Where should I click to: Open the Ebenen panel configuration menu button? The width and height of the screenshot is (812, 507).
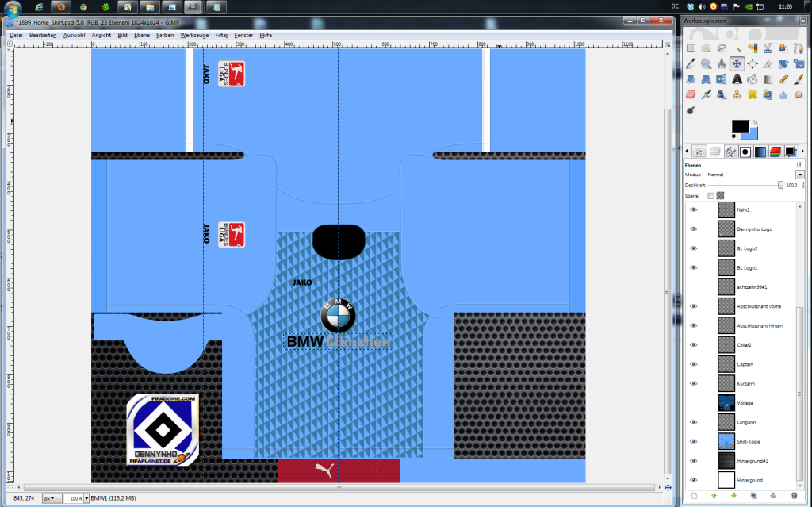pos(799,165)
